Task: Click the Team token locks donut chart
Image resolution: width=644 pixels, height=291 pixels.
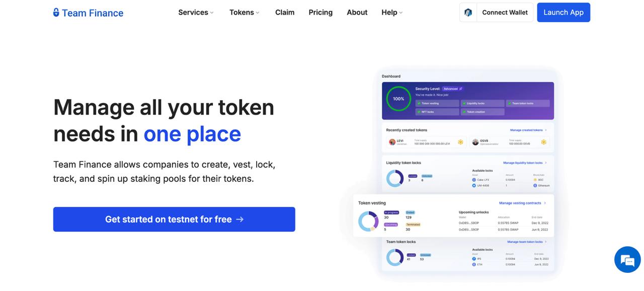Action: (x=395, y=257)
